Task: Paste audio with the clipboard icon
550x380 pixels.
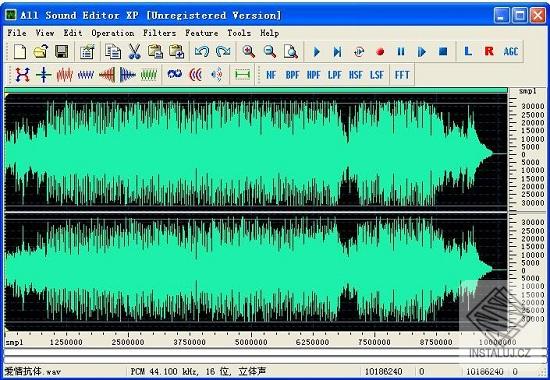Action: point(155,52)
